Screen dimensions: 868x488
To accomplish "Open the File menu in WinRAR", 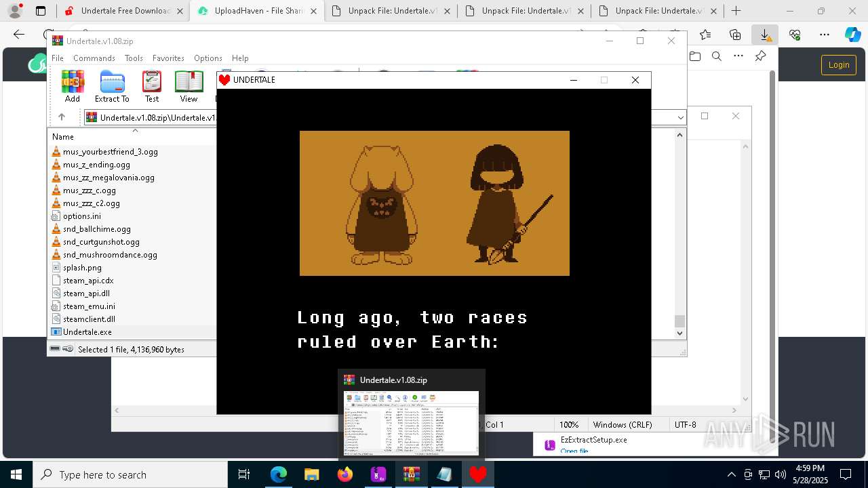I will coord(58,58).
